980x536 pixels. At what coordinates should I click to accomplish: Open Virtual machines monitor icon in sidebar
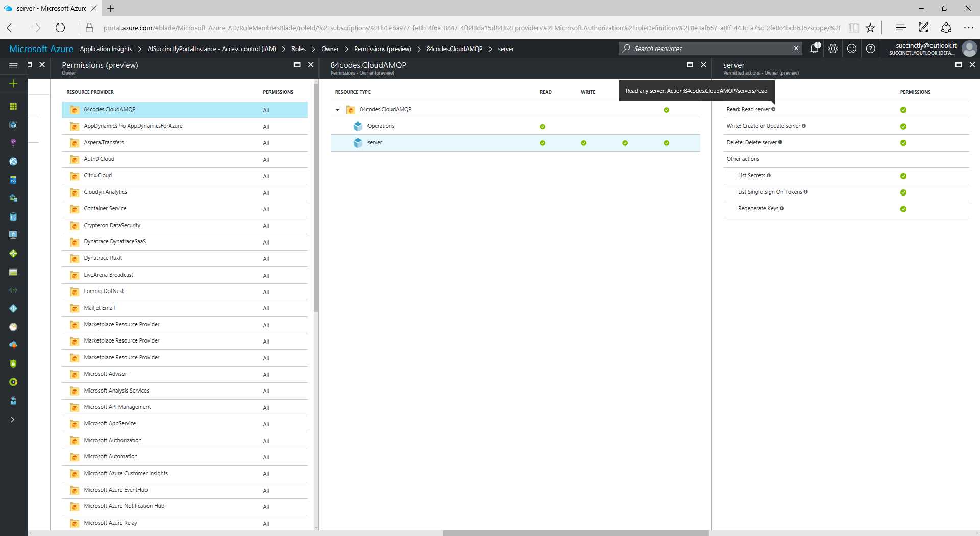[13, 235]
